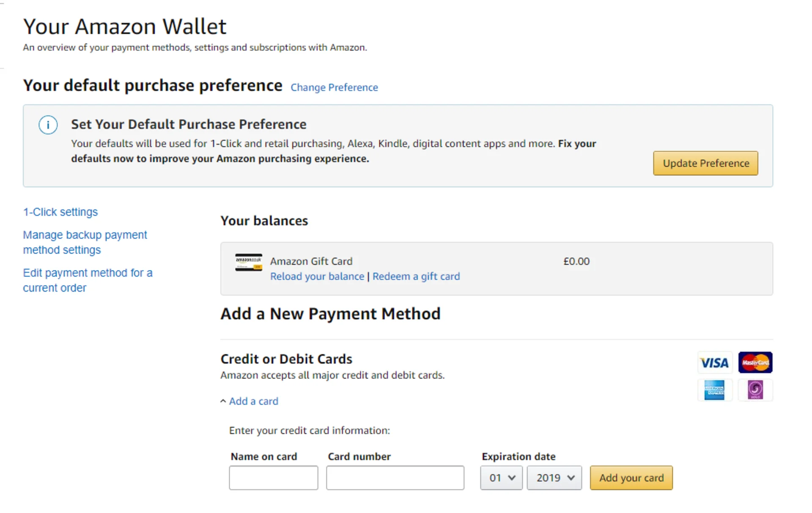This screenshot has width=812, height=513.
Task: Click the Solo card logo
Action: click(755, 390)
